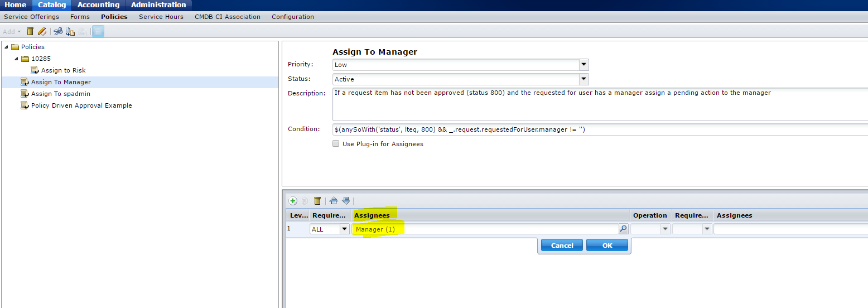This screenshot has width=868, height=308.
Task: Move approval level up with the up arrow
Action: [x=334, y=201]
